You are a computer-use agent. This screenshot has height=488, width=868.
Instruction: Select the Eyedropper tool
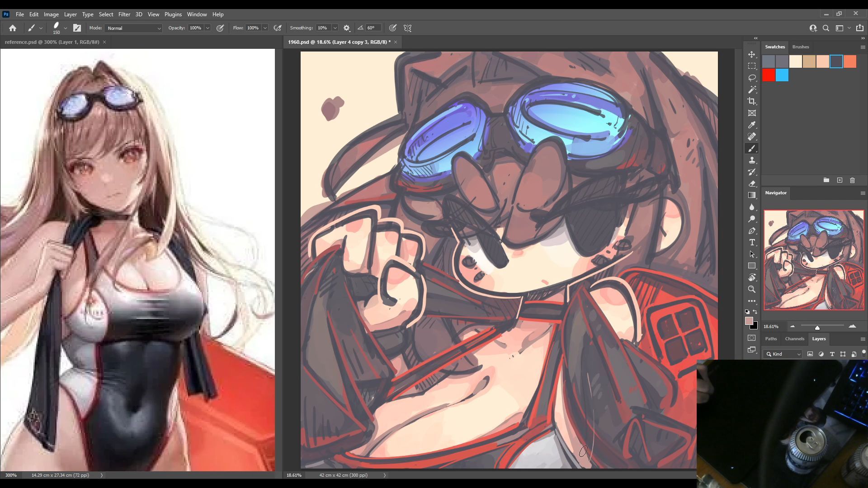752,125
